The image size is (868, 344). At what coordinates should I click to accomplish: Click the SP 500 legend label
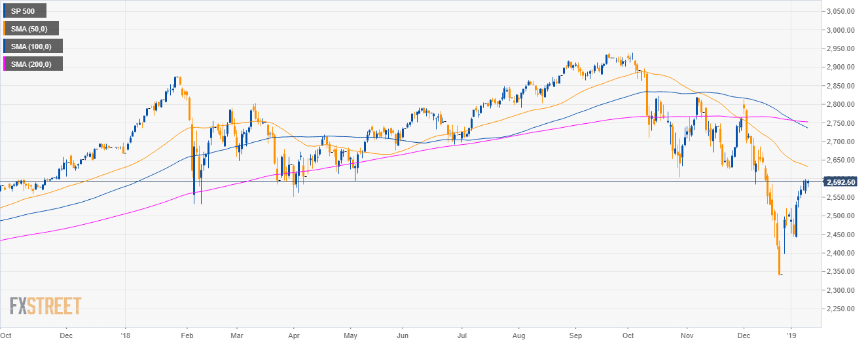coord(24,10)
